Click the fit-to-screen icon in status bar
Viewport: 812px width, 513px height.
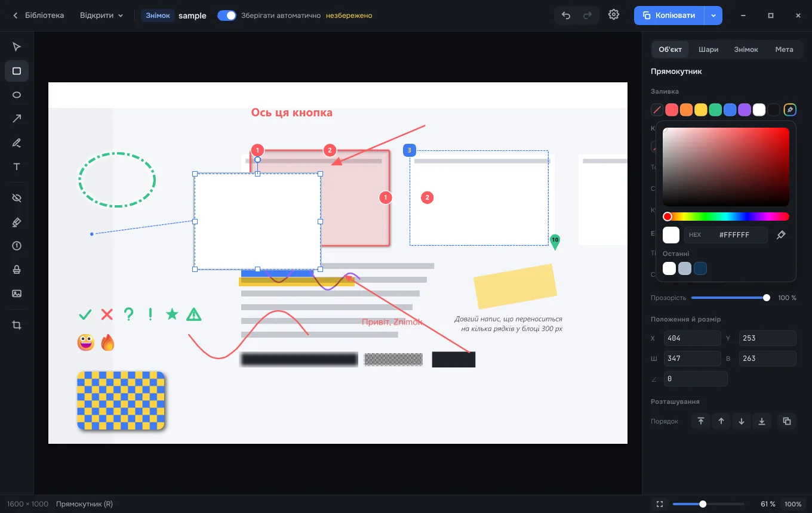pos(660,504)
